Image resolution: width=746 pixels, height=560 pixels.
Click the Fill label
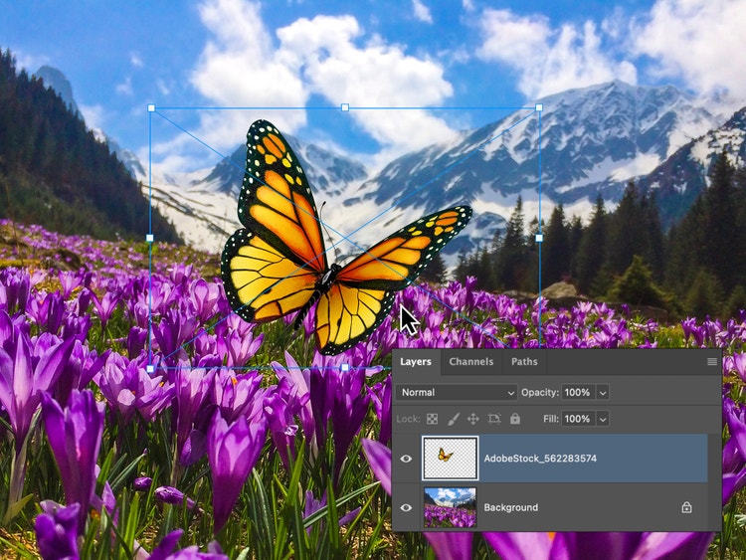pos(551,419)
